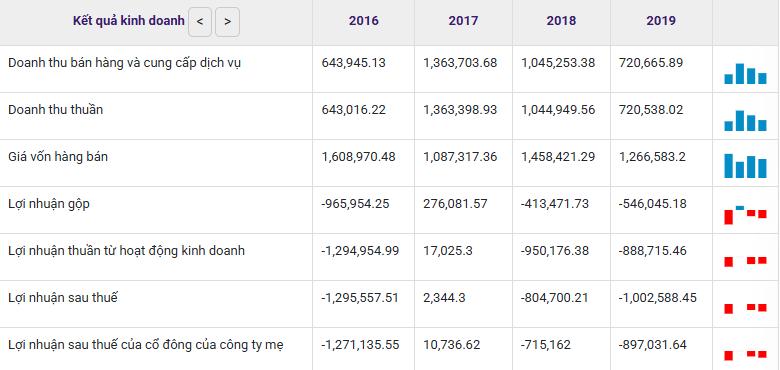
Task: Click value -546,045.18
Action: [x=653, y=204]
